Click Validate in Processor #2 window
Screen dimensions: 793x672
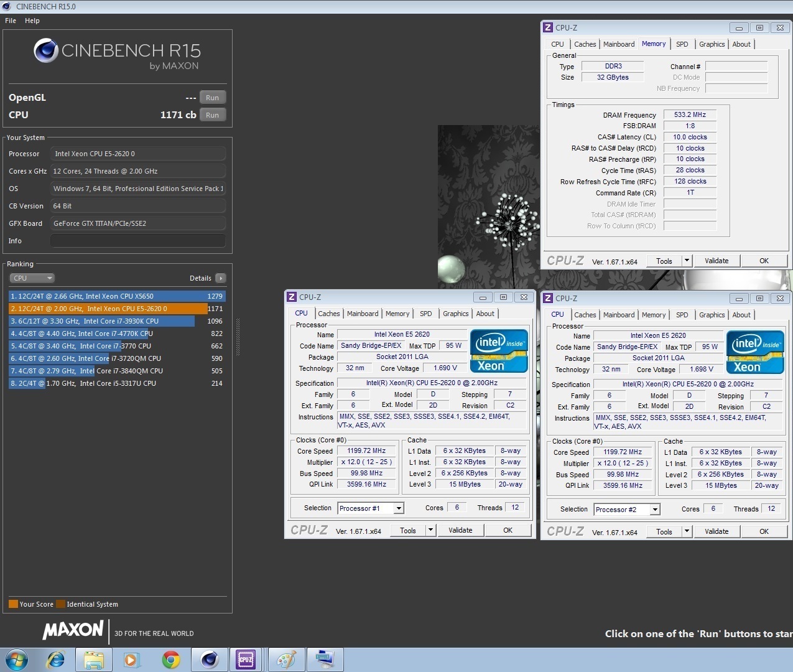coord(716,531)
